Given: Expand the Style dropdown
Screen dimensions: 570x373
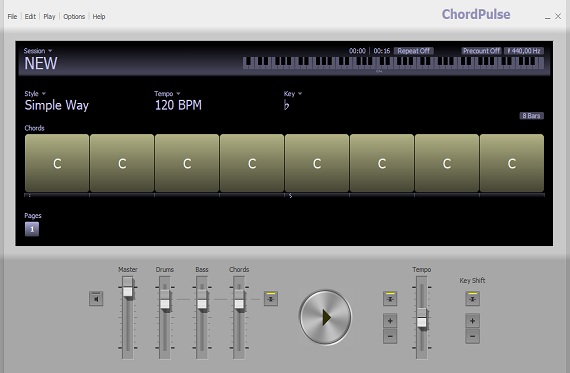Looking at the screenshot, I should pos(35,93).
